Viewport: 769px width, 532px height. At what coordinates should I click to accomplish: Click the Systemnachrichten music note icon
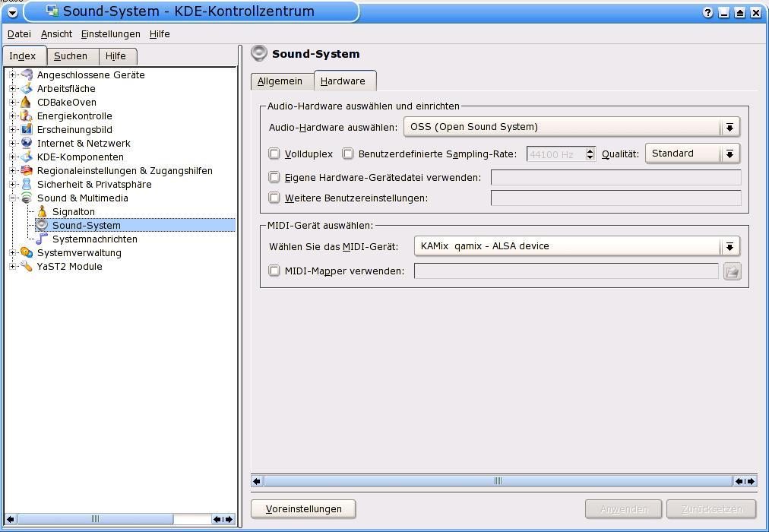click(43, 239)
